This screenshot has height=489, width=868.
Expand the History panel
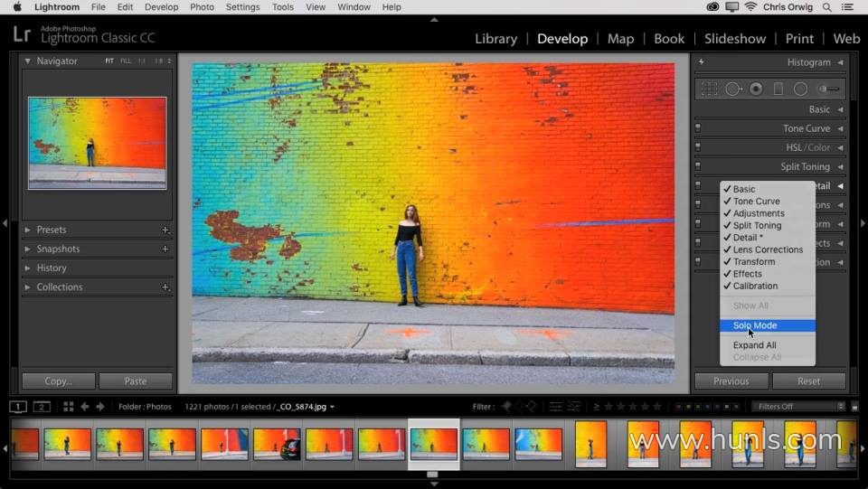[x=27, y=268]
